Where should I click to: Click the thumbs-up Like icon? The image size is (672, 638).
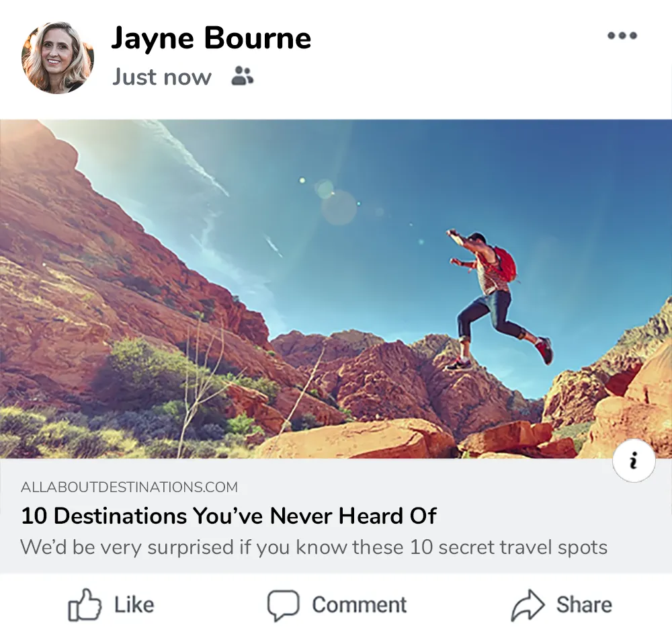(x=85, y=604)
